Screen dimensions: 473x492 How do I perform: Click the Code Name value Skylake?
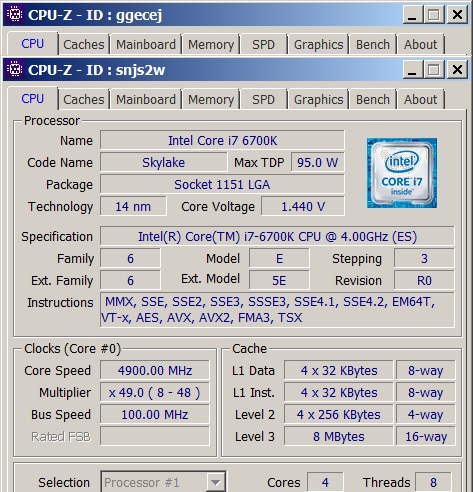164,162
